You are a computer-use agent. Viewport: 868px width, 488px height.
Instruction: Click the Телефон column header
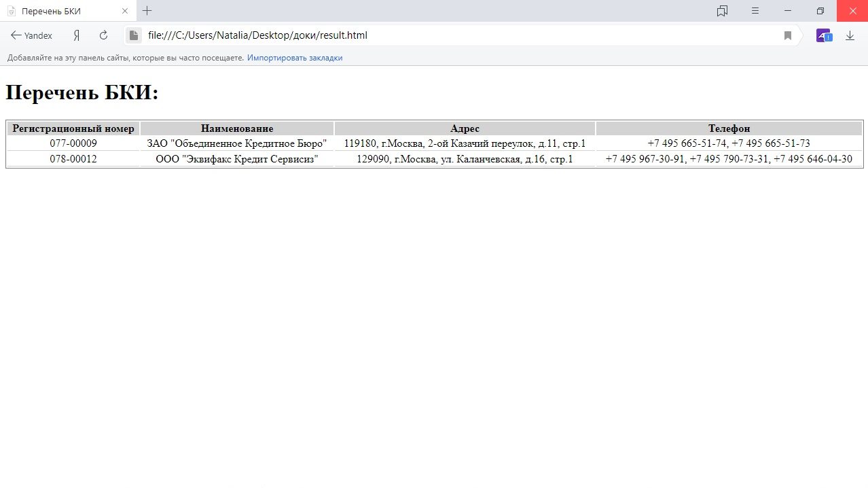coord(729,128)
